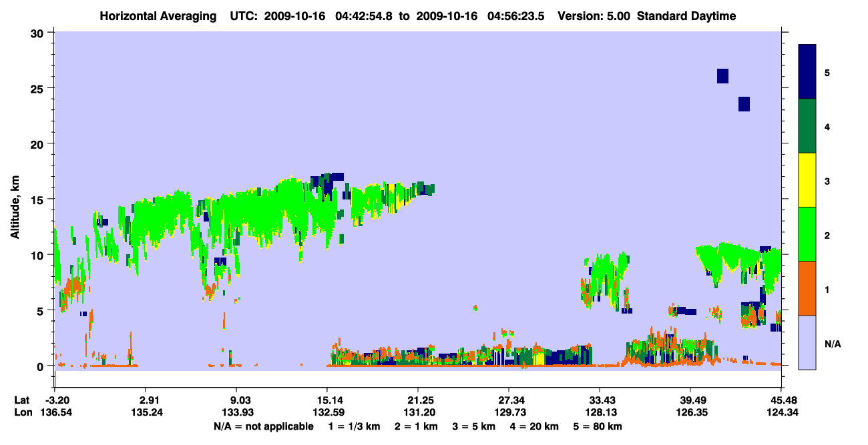Click the longitude value 133.93
This screenshot has height=445, width=868.
(x=236, y=412)
